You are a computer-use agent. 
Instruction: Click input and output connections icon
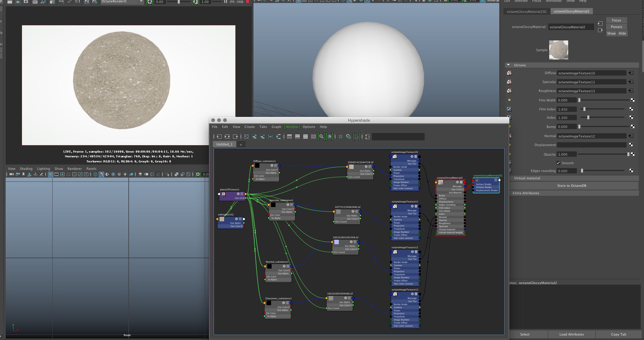pos(227,137)
